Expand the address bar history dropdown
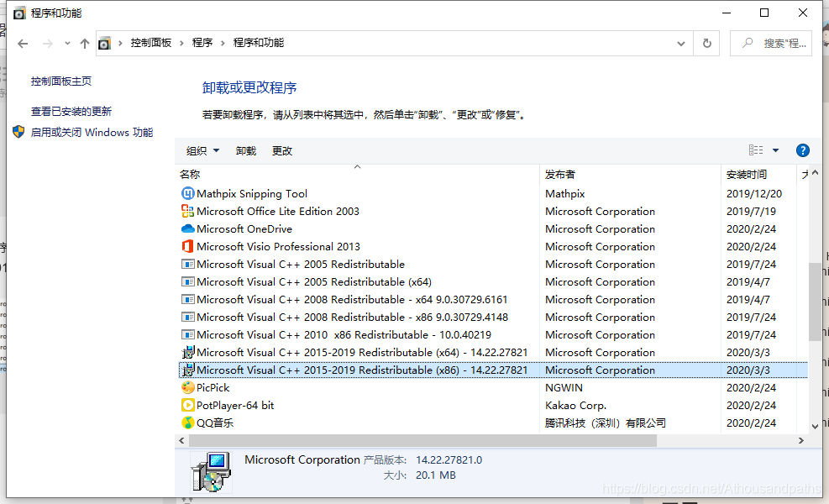The height and width of the screenshot is (504, 829). (681, 44)
